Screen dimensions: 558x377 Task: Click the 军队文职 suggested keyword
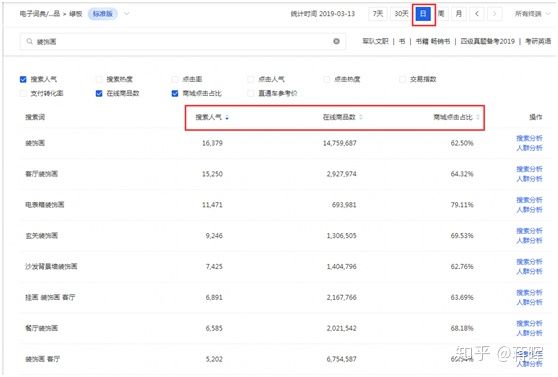pos(375,41)
